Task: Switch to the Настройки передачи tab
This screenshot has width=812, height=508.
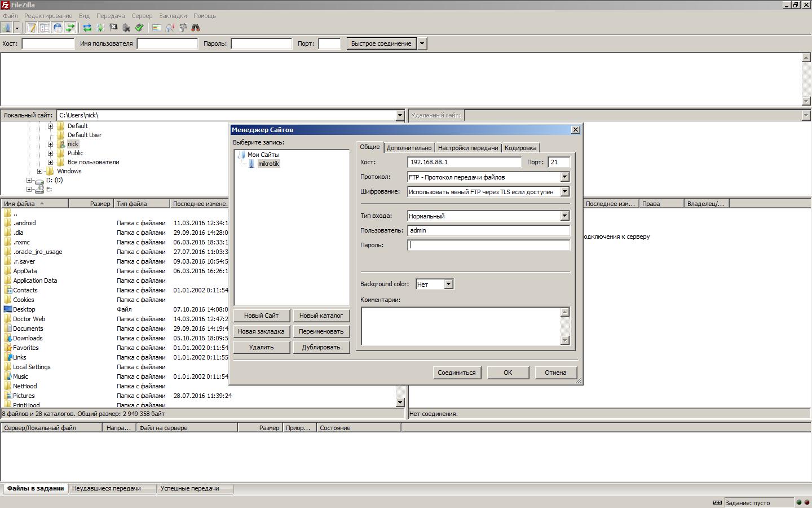Action: click(x=468, y=148)
